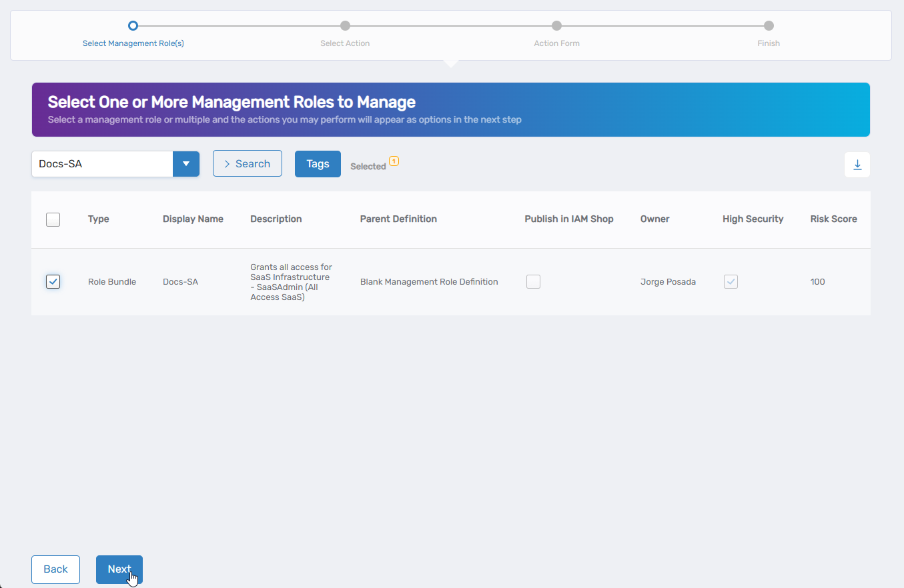Open the Docs-SA role dropdown
Viewport: 904px width, 588px height.
(x=186, y=163)
